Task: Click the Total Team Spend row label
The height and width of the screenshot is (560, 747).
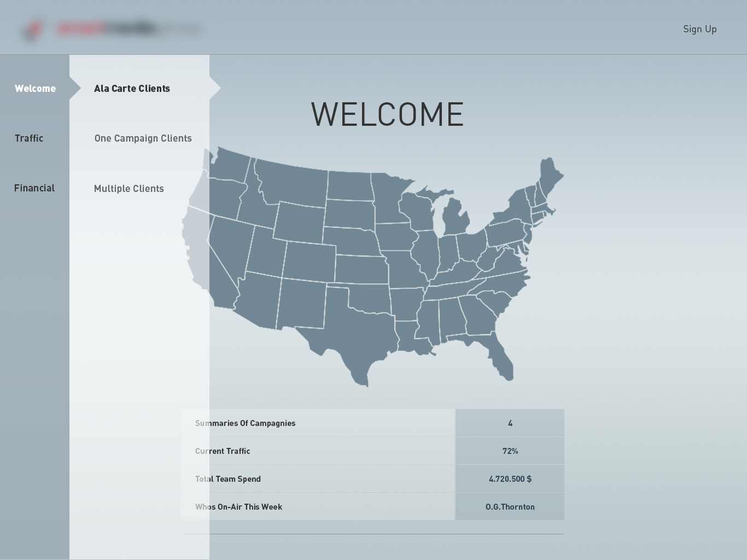Action: pos(227,479)
